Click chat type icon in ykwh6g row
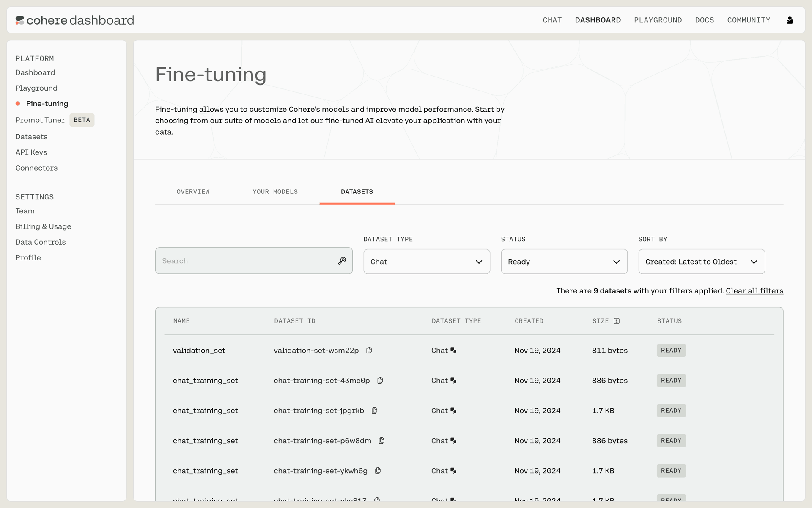The image size is (812, 508). point(453,470)
